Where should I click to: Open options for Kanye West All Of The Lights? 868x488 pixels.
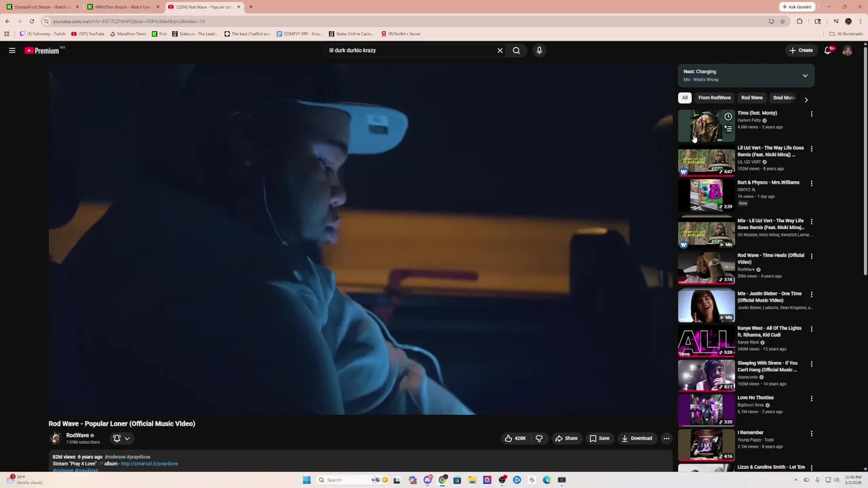click(x=811, y=329)
